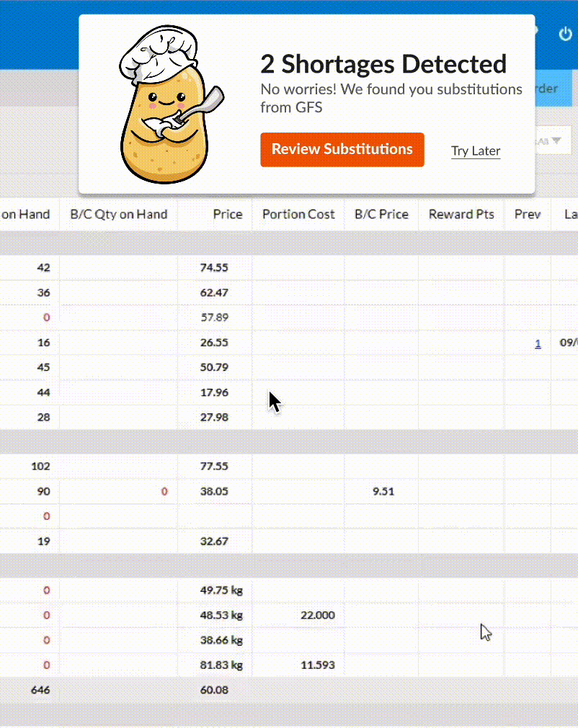
Task: Open the previous order link "1"
Action: coord(538,343)
